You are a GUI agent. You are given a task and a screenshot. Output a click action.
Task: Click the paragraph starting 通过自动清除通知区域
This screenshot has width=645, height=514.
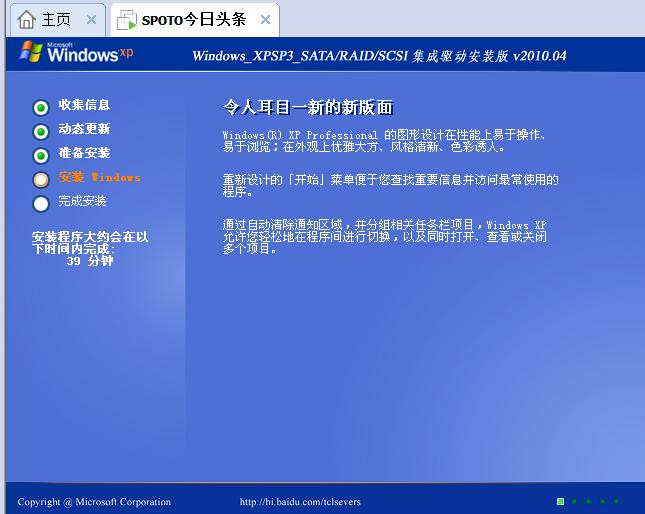(x=385, y=236)
